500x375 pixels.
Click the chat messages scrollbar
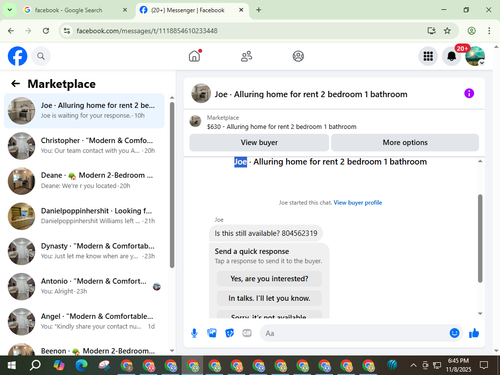[480, 238]
